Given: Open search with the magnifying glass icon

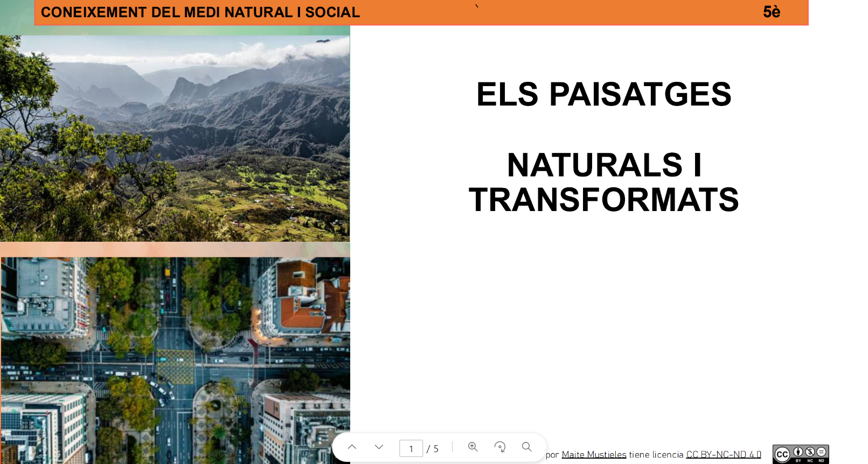Looking at the screenshot, I should pyautogui.click(x=527, y=447).
